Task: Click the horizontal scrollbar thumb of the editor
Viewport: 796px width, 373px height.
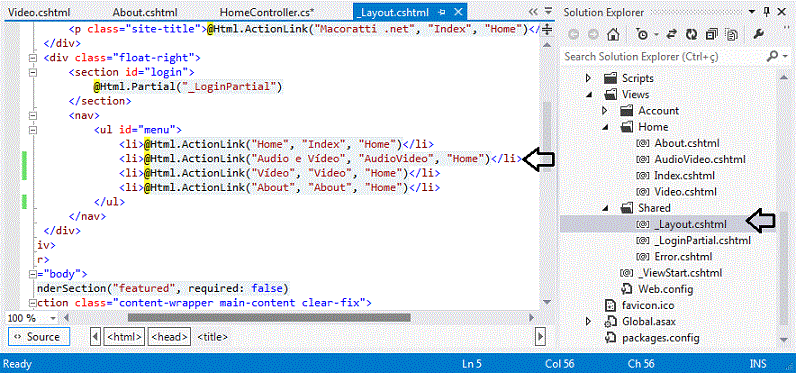Action: pyautogui.click(x=269, y=318)
